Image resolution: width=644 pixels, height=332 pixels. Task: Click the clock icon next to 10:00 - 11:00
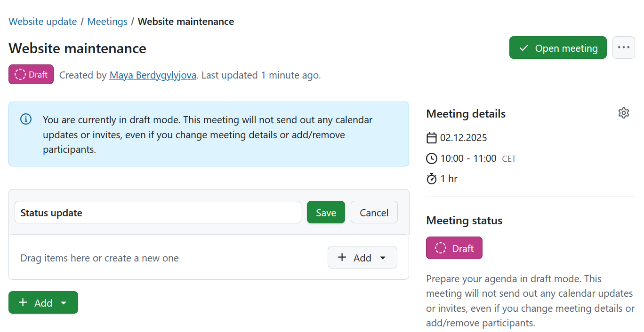[431, 158]
